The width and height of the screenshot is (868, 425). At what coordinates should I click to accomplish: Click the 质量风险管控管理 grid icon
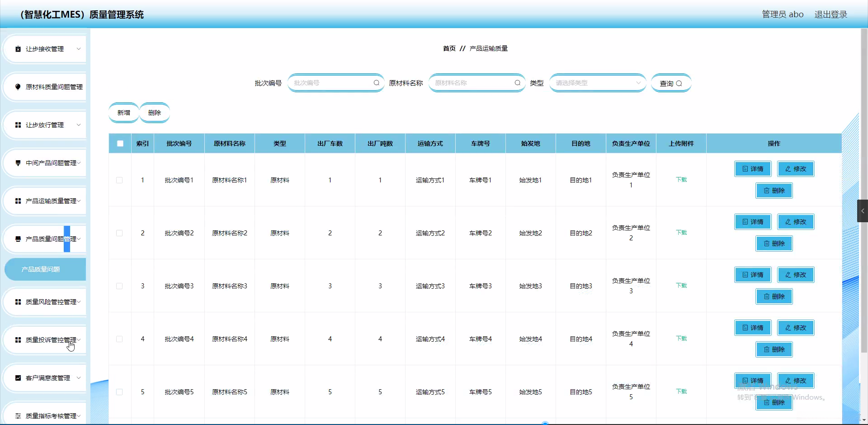coord(18,302)
